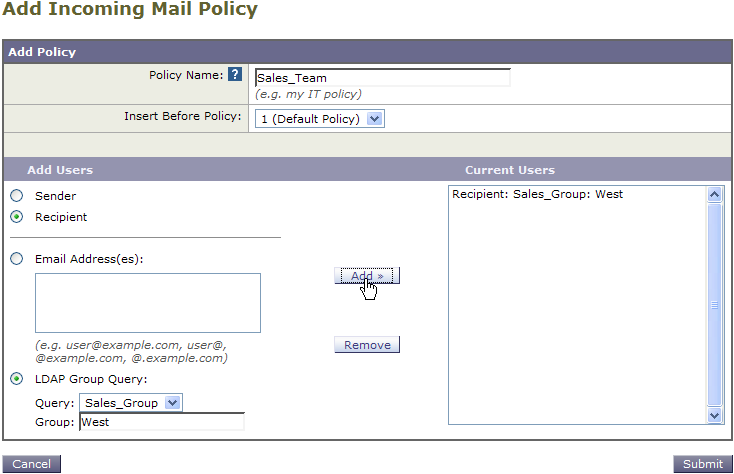Viewport: 734px width, 474px height.
Task: Choose the Email Address(es) radio option
Action: coord(17,259)
